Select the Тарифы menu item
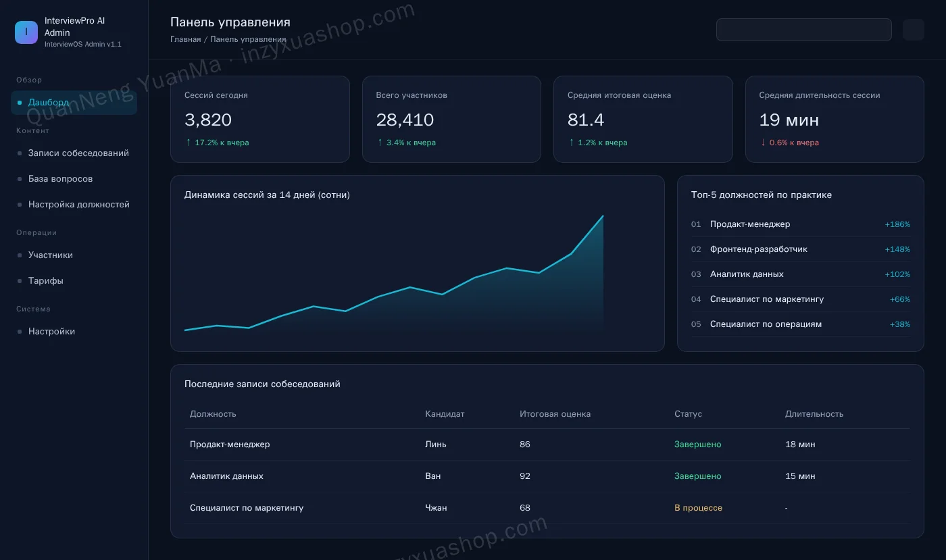946x560 pixels. coord(74,281)
